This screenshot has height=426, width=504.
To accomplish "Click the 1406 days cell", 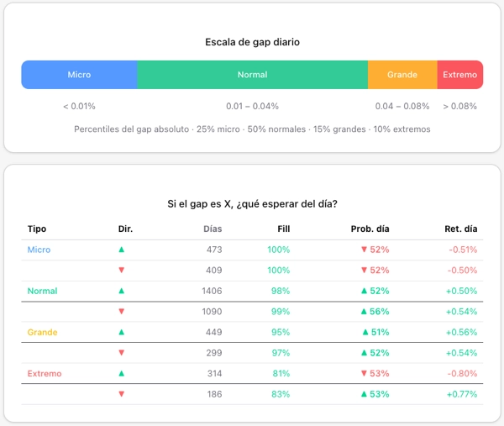I will (212, 291).
